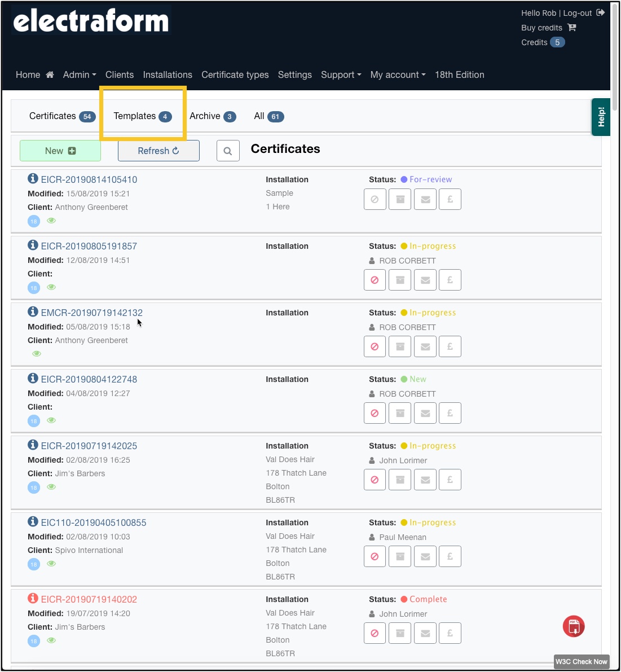Go to Home in the navigation bar
The image size is (621, 672).
click(x=35, y=74)
